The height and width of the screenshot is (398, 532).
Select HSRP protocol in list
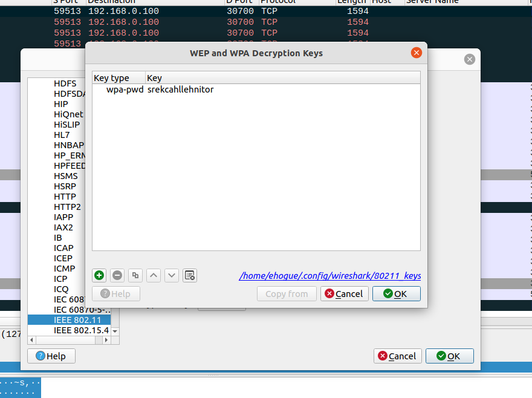point(65,186)
